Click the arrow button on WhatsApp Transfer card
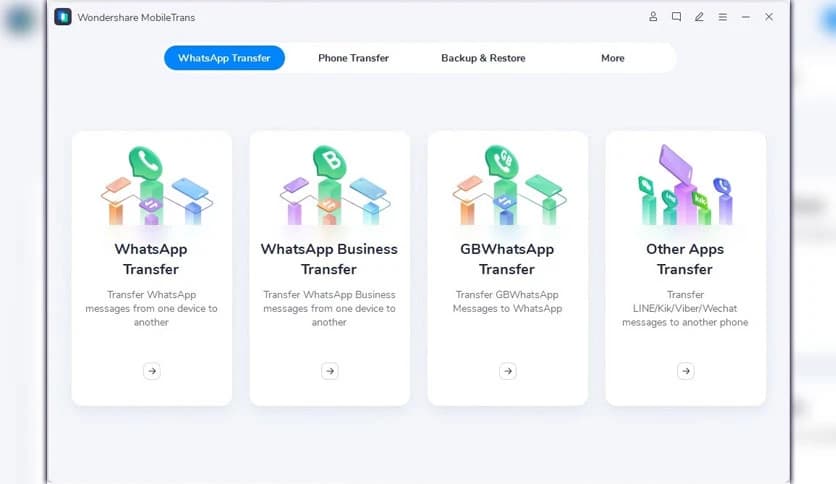 click(152, 371)
